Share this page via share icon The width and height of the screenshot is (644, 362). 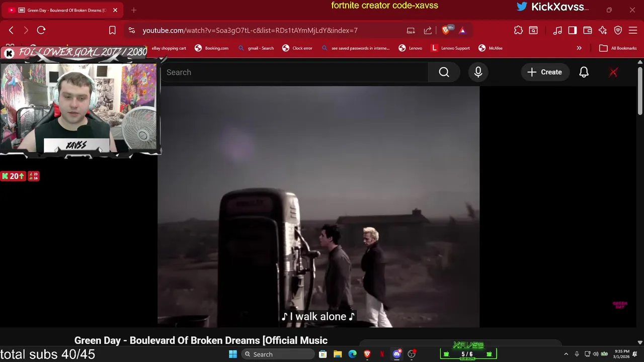428,30
